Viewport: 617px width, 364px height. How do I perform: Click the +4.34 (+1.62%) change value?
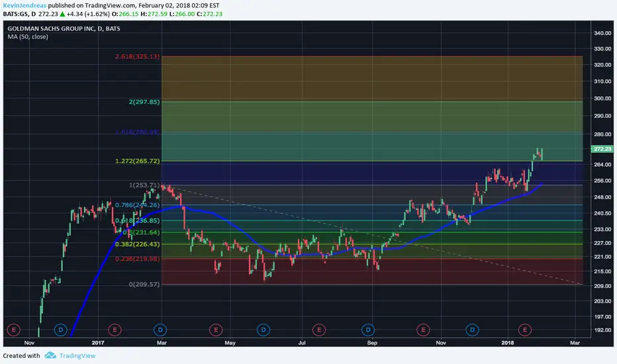(x=88, y=14)
